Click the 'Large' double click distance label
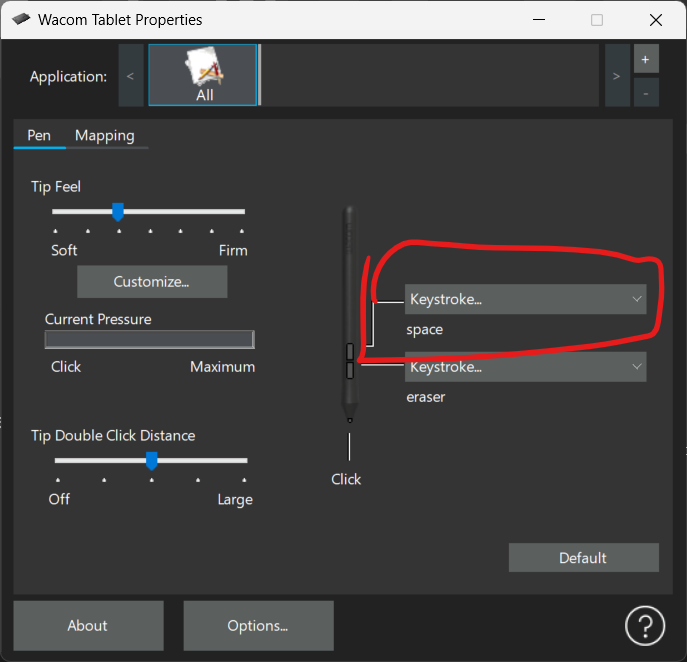 (x=235, y=499)
